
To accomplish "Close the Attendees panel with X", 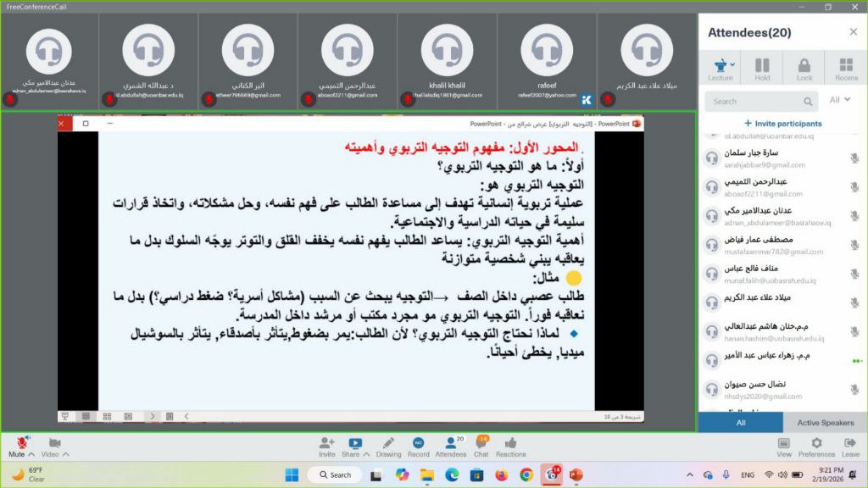I will click(853, 32).
